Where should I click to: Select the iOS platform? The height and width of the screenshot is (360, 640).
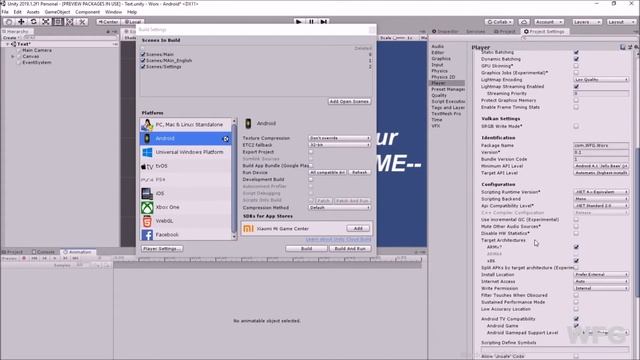pyautogui.click(x=186, y=193)
